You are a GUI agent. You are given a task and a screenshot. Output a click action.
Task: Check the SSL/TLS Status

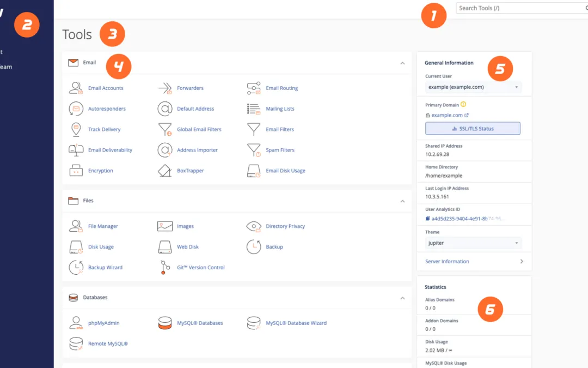coord(472,128)
